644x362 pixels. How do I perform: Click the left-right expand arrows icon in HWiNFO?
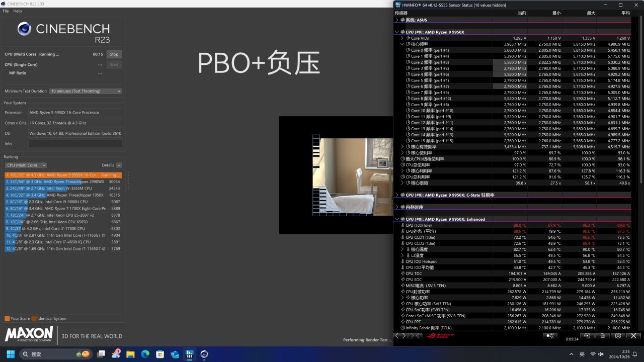point(400,336)
